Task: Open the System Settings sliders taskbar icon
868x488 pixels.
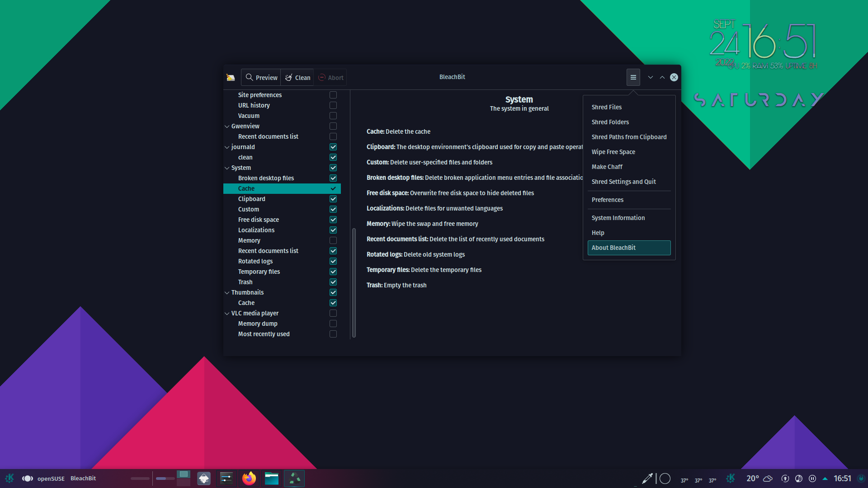Action: coord(226,478)
